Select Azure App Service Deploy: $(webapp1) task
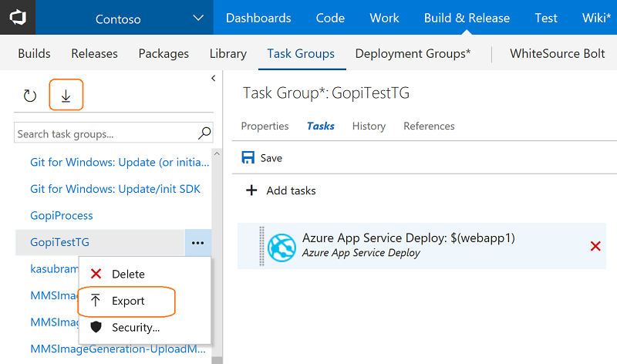The image size is (617, 364). click(422, 246)
